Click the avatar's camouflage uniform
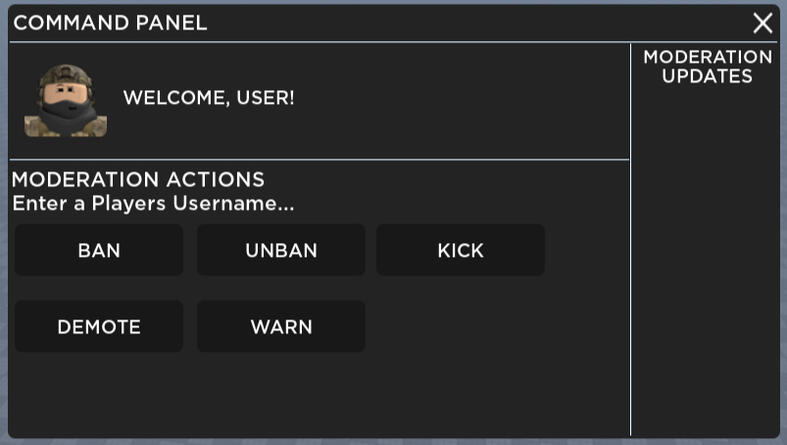Image resolution: width=787 pixels, height=445 pixels. coord(66,124)
